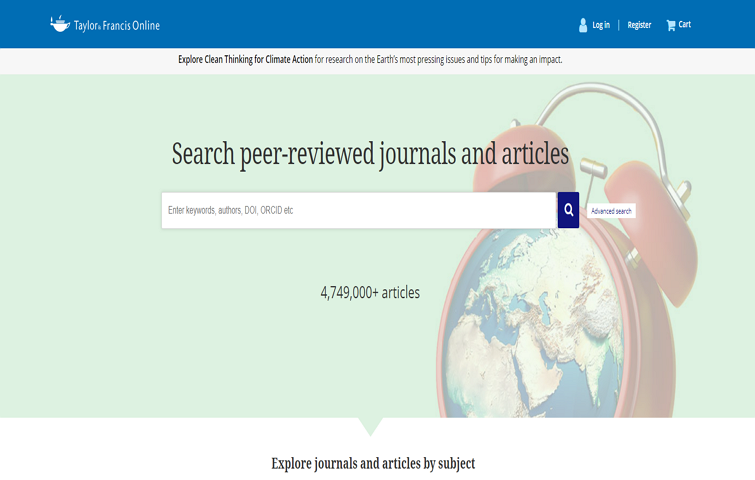755x480 pixels.
Task: Click the 4,749,000+ articles text
Action: point(370,292)
